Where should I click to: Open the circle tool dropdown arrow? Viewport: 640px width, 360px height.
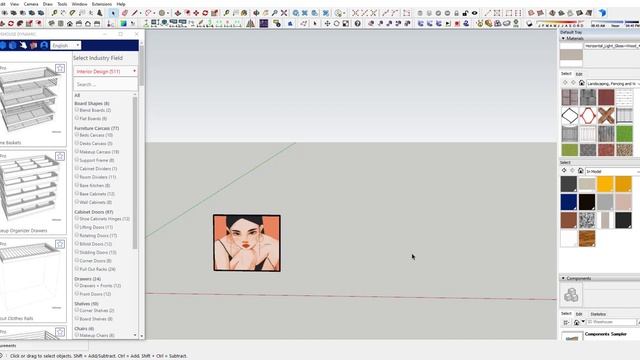(167, 13)
